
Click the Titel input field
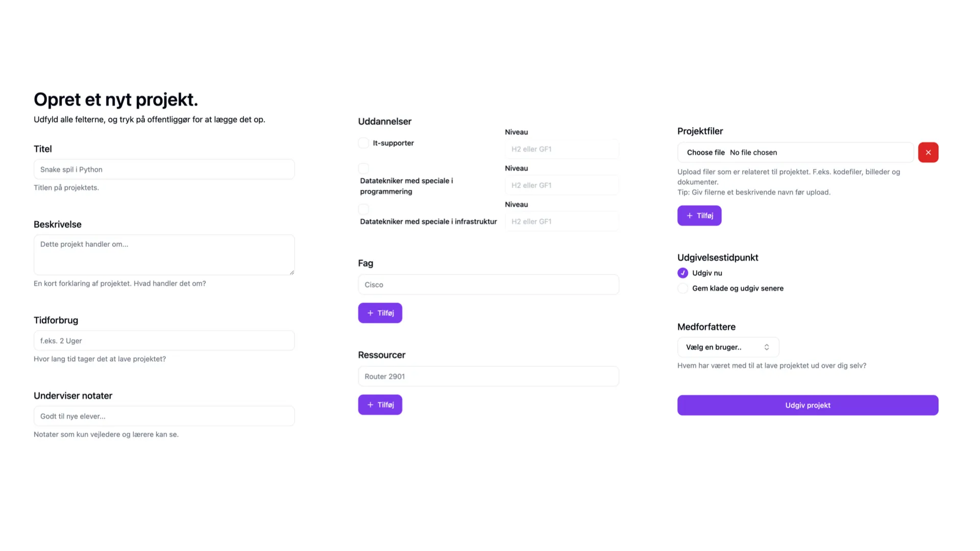pyautogui.click(x=164, y=169)
